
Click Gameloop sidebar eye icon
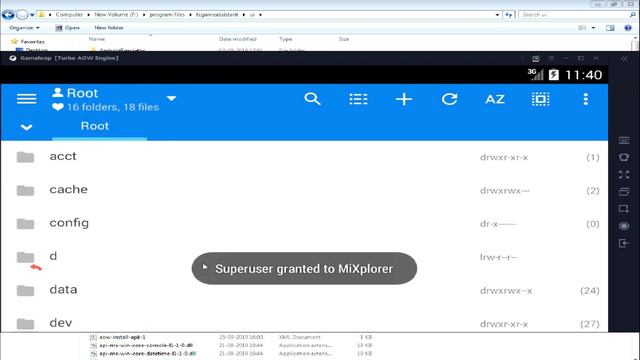624,226
